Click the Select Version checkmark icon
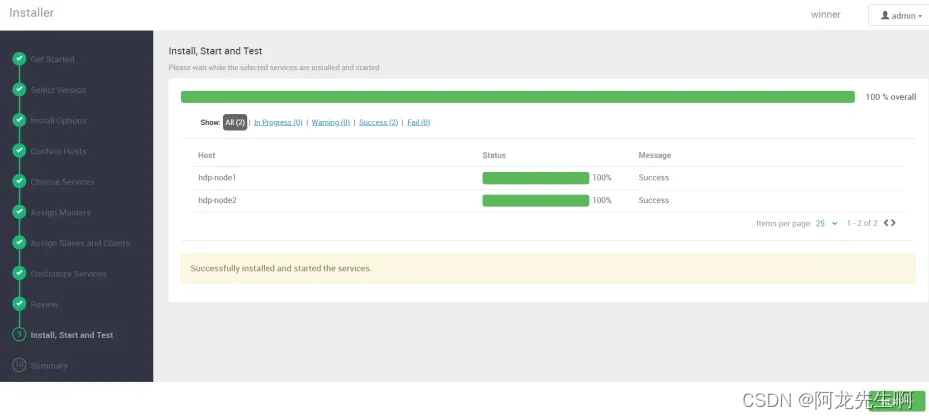929x419 pixels. [20, 89]
